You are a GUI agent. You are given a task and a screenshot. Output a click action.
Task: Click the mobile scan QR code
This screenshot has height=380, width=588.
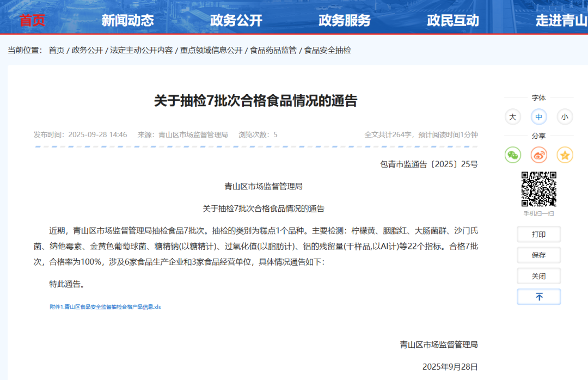538,189
